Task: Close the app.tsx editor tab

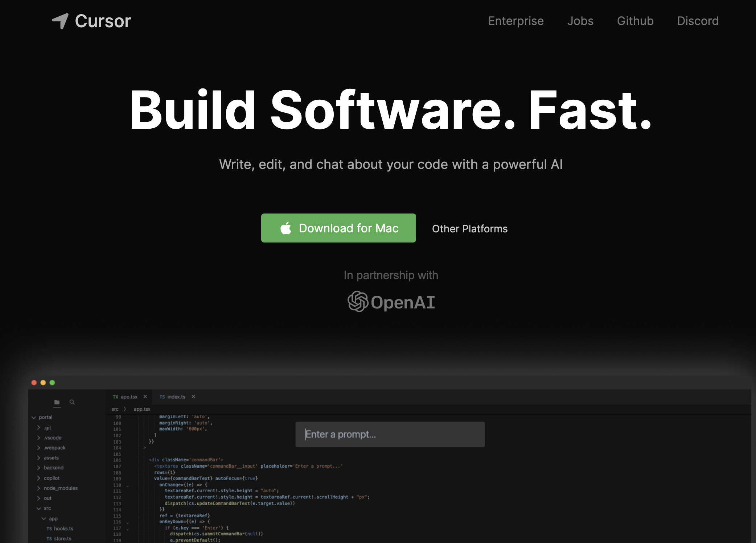Action: 145,397
